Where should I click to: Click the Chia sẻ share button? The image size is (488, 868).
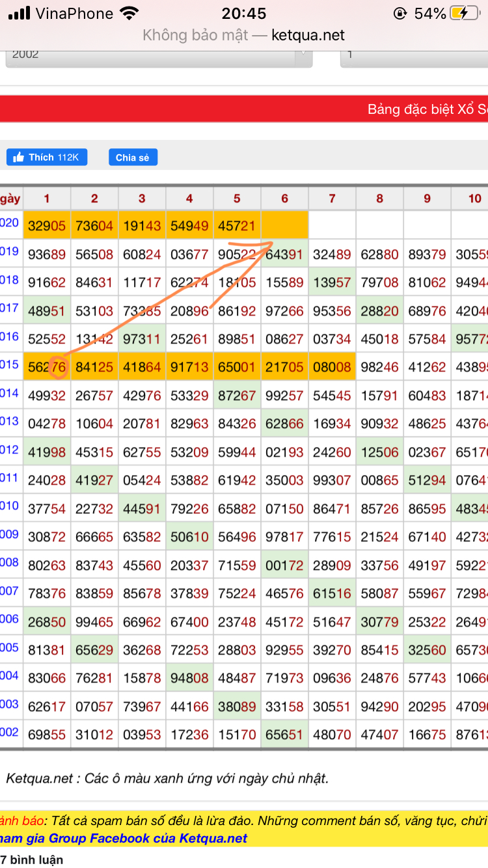point(133,157)
